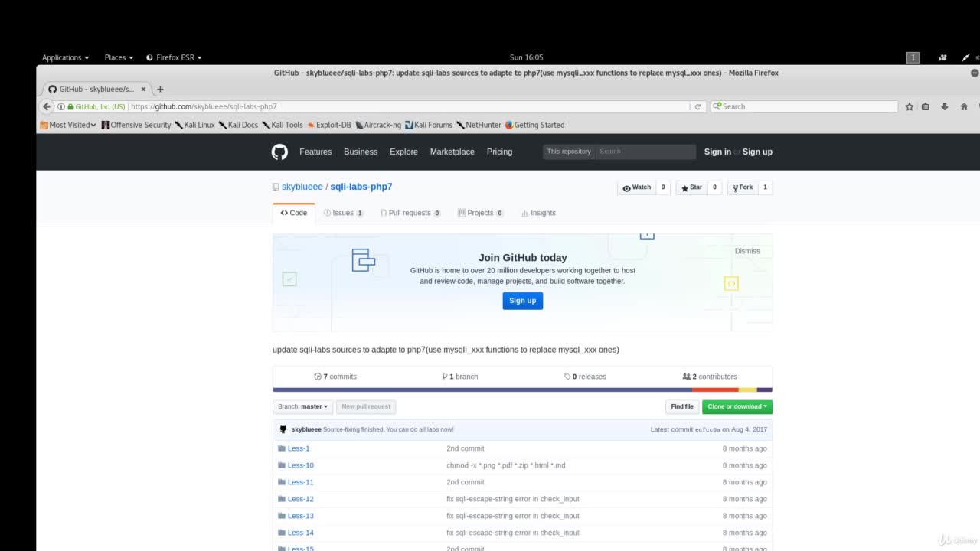Open Kali Tools bookmark
Image resolution: width=980 pixels, height=551 pixels.
click(x=283, y=125)
